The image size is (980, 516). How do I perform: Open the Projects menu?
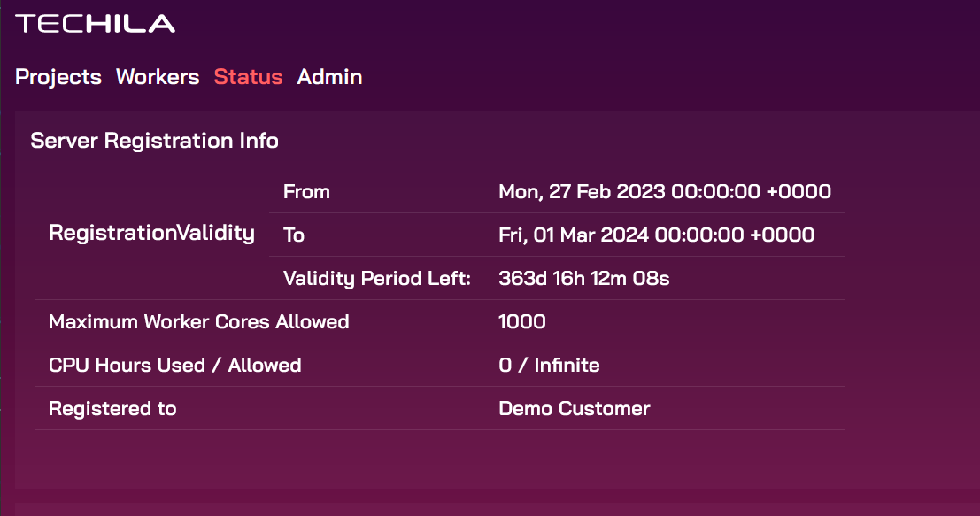[x=58, y=77]
